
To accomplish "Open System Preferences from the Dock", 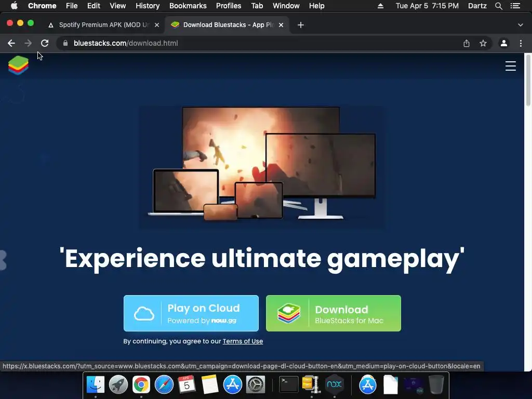I will (x=255, y=385).
